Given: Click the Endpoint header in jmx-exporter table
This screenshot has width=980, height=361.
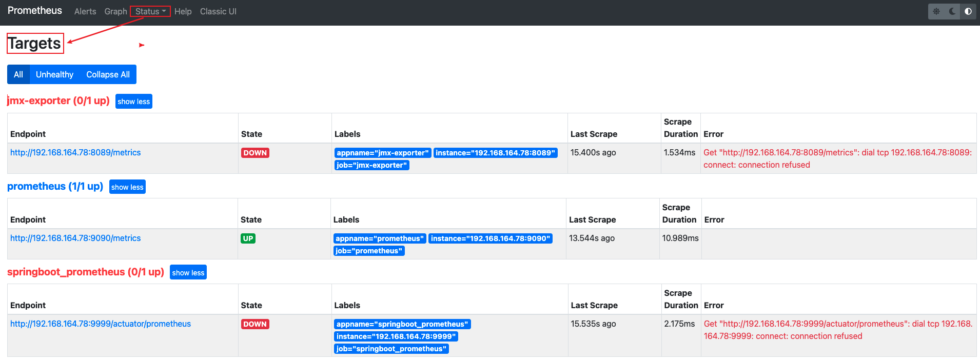Looking at the screenshot, I should (28, 134).
